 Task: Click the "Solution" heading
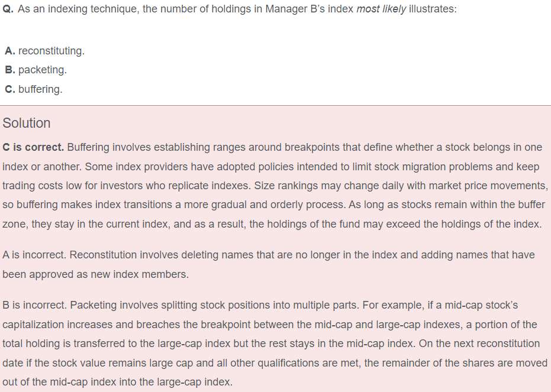[x=27, y=123]
